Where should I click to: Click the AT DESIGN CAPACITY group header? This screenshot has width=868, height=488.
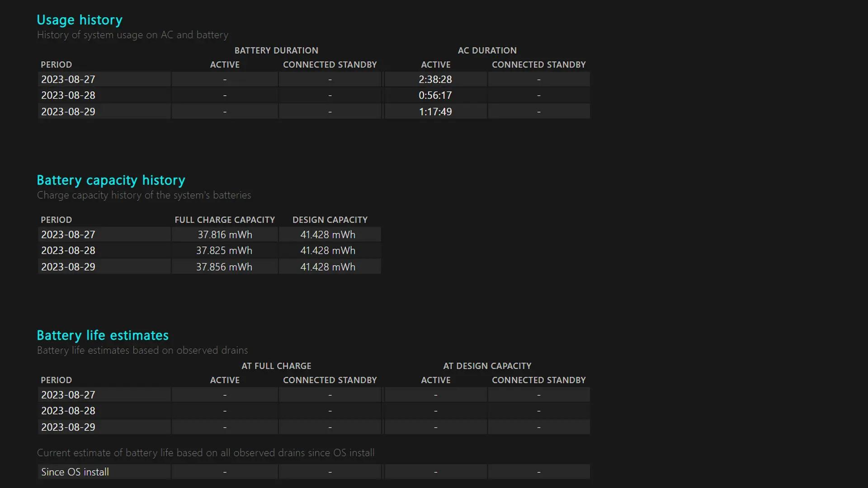pyautogui.click(x=487, y=366)
